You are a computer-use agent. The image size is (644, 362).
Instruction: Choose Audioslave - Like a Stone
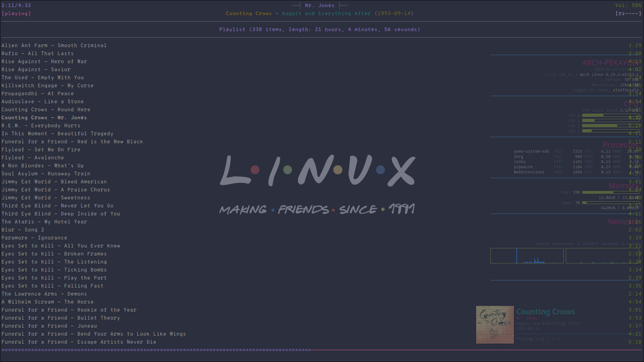(x=42, y=102)
